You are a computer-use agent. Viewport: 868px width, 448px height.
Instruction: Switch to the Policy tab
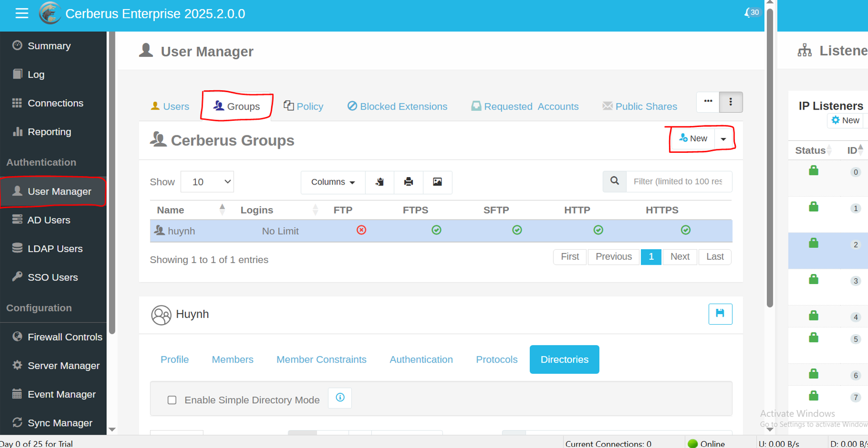pyautogui.click(x=303, y=106)
